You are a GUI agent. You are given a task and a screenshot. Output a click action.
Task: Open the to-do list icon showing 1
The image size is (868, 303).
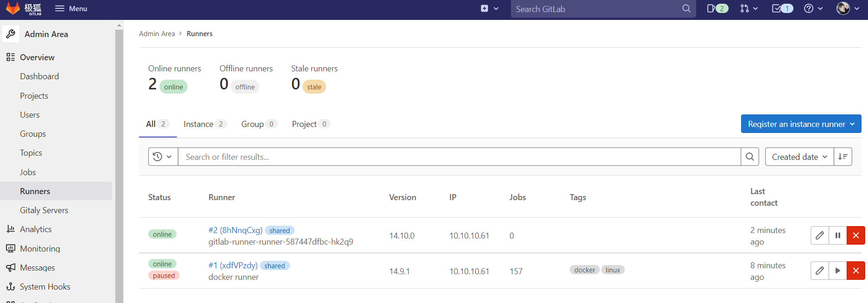pyautogui.click(x=782, y=8)
